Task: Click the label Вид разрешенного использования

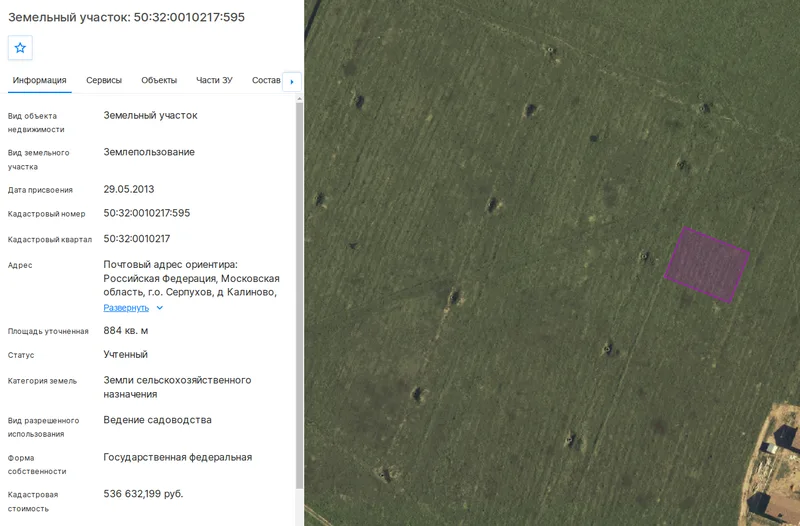Action: click(43, 427)
